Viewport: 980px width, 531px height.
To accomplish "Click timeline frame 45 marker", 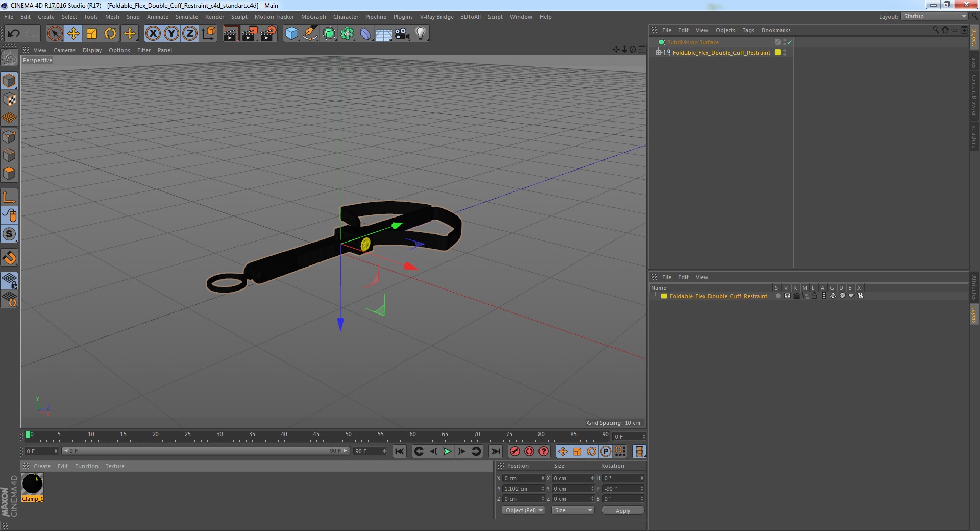I will pyautogui.click(x=316, y=435).
